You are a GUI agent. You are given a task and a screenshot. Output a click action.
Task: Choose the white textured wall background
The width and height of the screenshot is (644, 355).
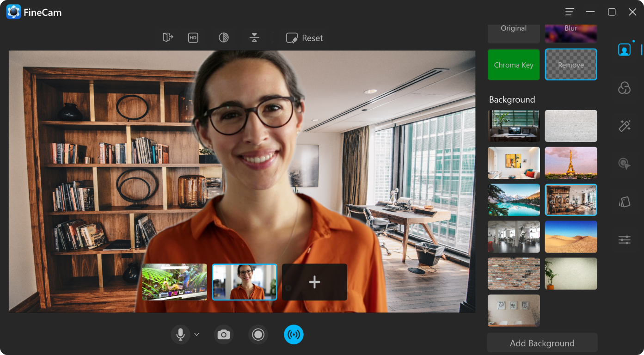coord(571,126)
